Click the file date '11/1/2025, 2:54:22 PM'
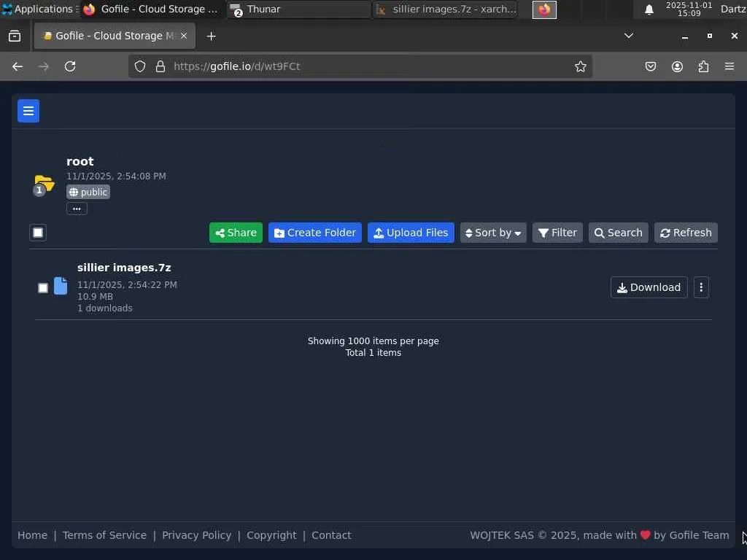 click(x=127, y=285)
